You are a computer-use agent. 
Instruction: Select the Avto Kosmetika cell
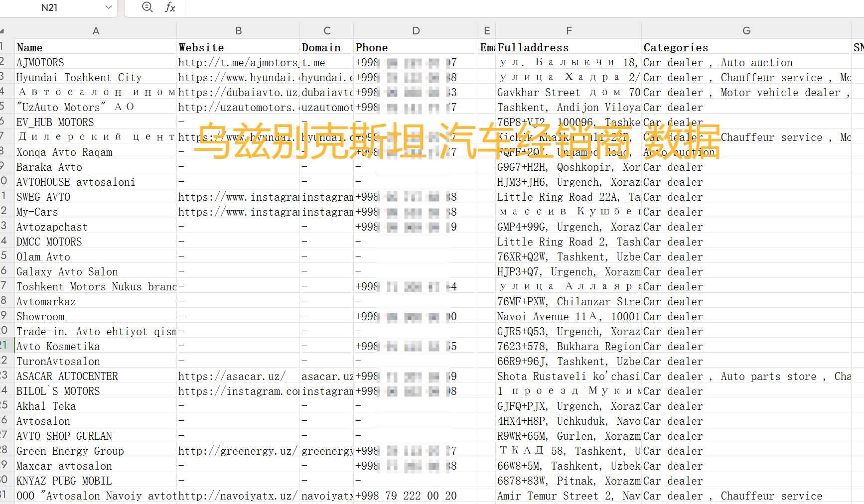click(x=96, y=346)
